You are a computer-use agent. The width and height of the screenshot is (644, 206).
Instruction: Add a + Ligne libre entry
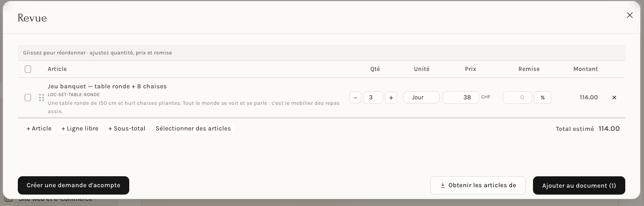[x=80, y=129]
